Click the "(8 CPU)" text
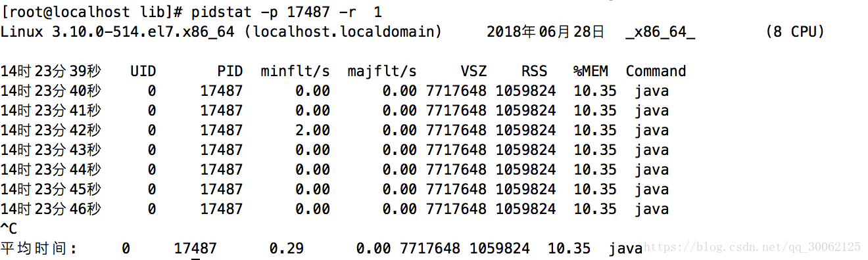Image resolution: width=868 pixels, height=260 pixels. pos(795,32)
